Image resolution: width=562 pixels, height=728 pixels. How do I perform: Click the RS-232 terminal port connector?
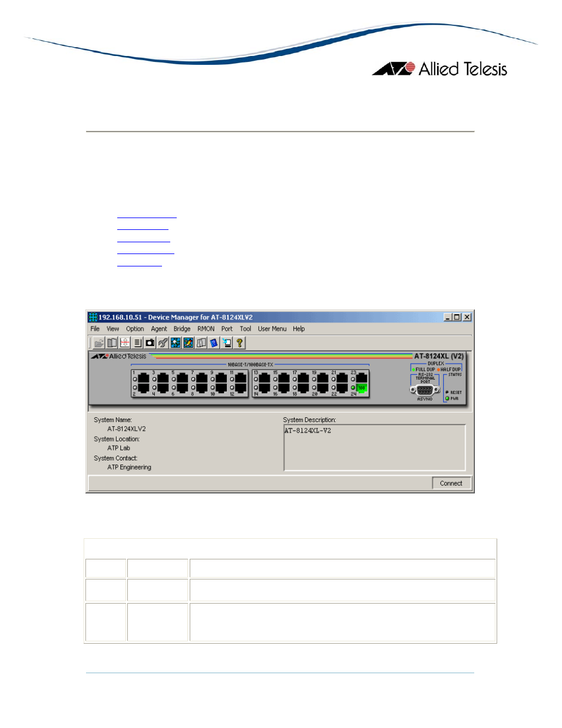pyautogui.click(x=425, y=390)
